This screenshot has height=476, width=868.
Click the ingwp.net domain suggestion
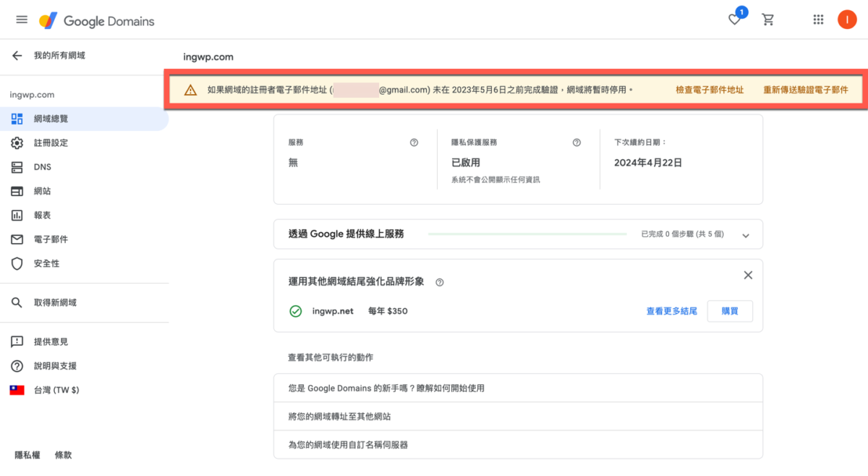click(333, 311)
